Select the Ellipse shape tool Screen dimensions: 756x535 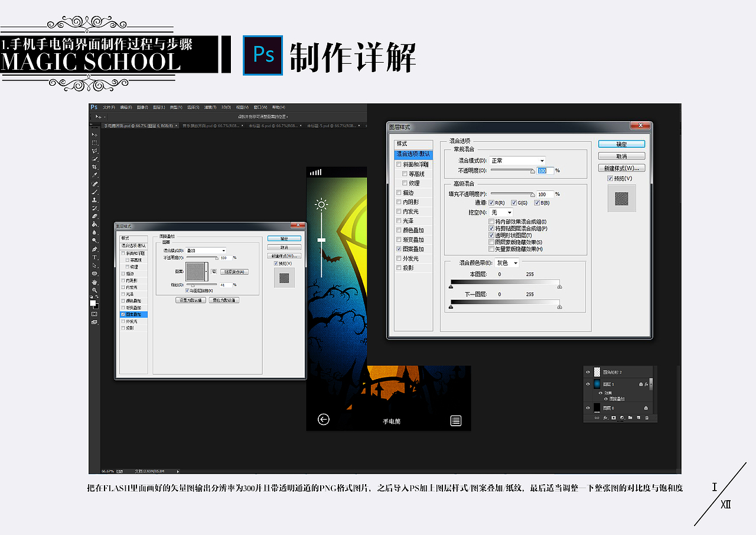94,274
